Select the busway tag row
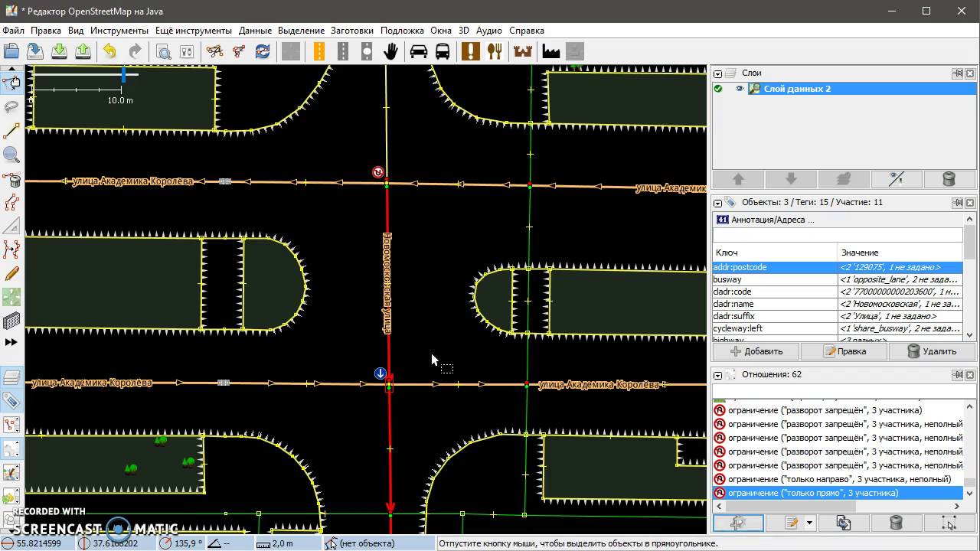 tap(838, 279)
